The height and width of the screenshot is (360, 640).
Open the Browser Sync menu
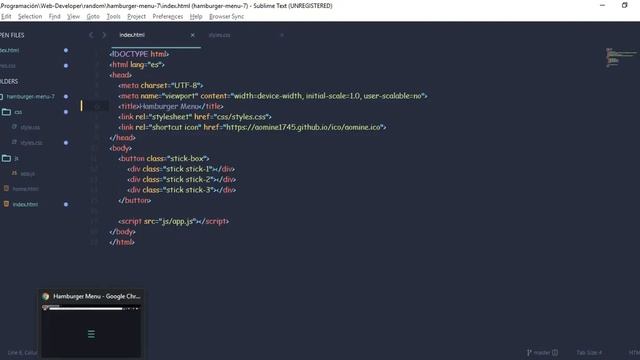click(227, 16)
